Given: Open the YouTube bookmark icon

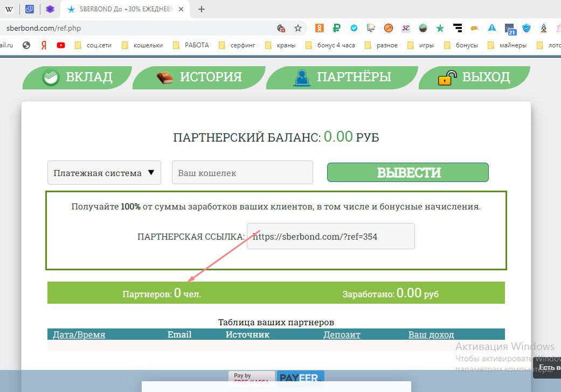Looking at the screenshot, I should click(x=61, y=45).
